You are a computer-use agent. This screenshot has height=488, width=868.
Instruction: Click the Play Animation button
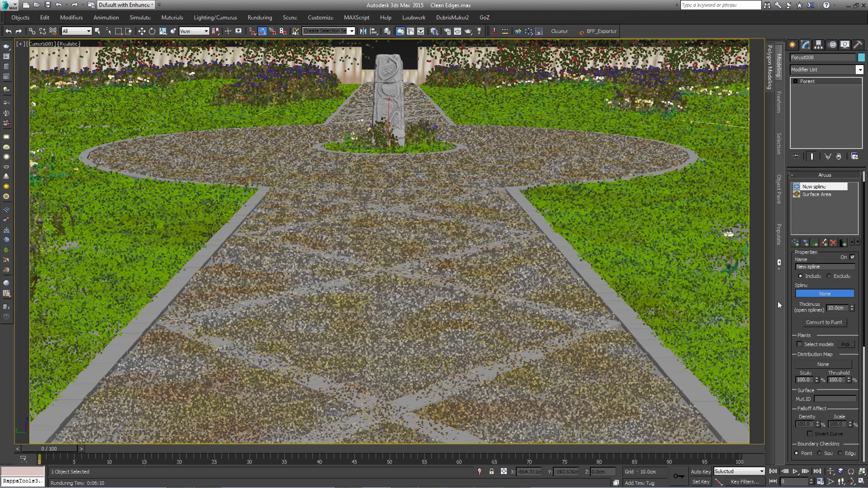(795, 471)
